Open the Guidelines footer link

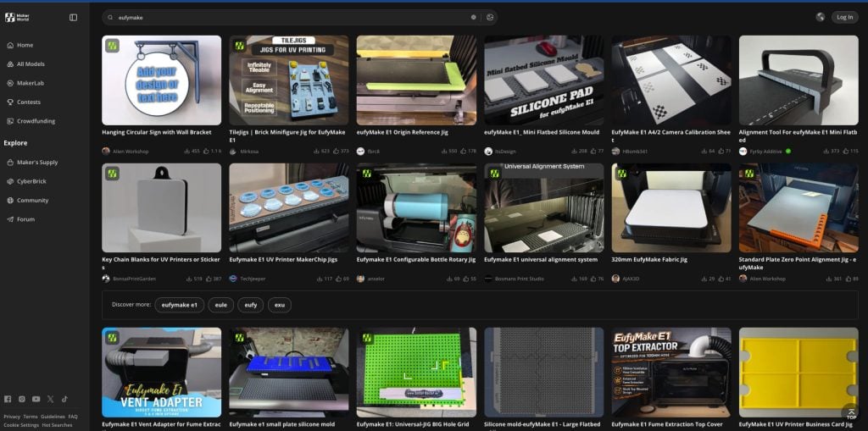point(53,417)
